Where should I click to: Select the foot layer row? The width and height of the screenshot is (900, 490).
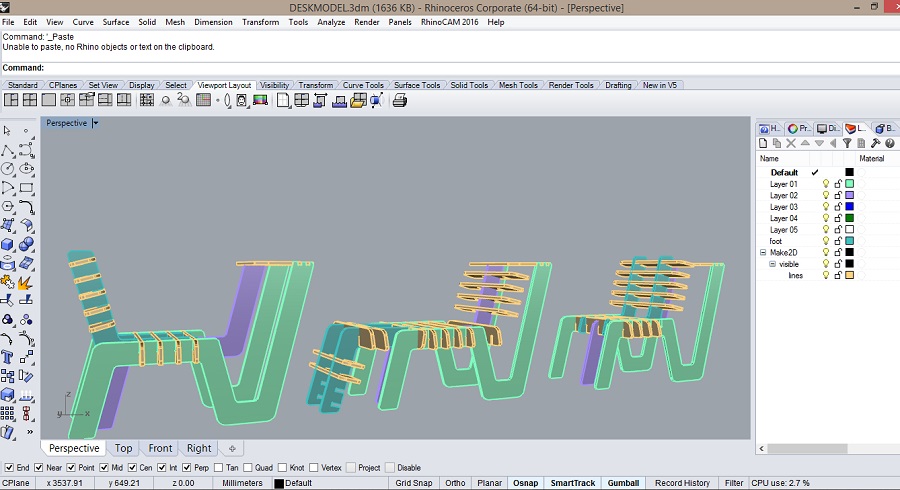point(827,241)
